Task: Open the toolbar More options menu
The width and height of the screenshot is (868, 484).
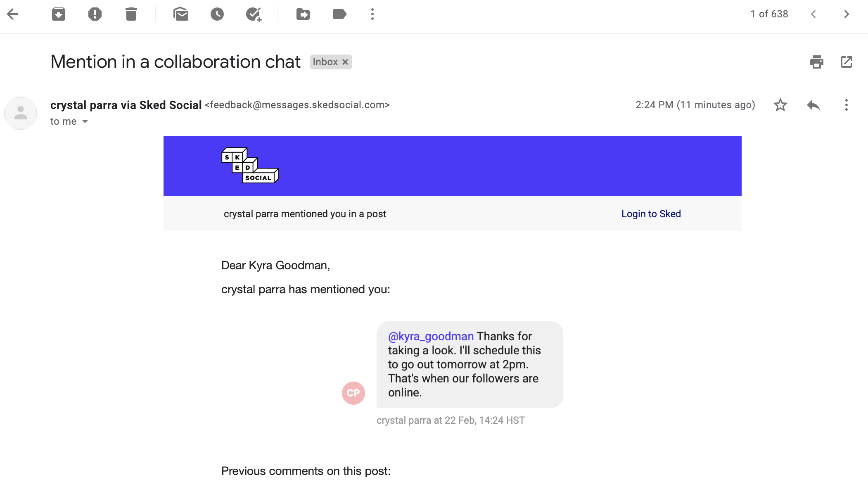Action: click(372, 14)
